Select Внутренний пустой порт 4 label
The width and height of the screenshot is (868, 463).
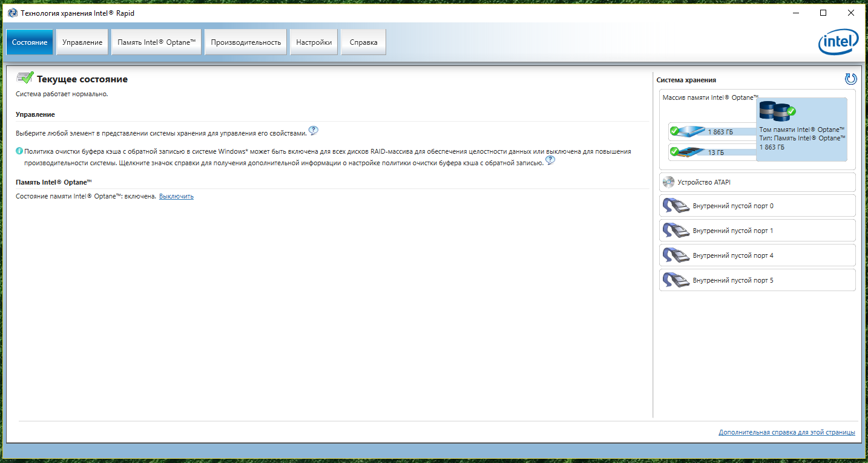[733, 255]
